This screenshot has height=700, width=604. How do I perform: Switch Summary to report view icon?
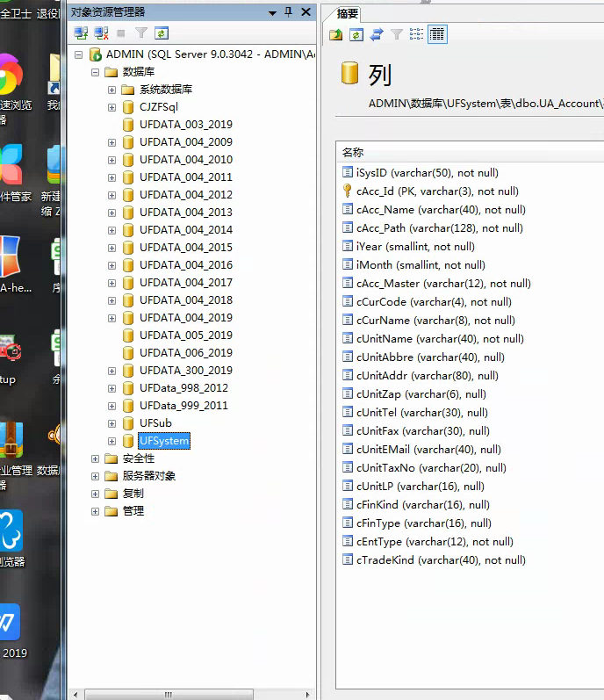pyautogui.click(x=437, y=34)
